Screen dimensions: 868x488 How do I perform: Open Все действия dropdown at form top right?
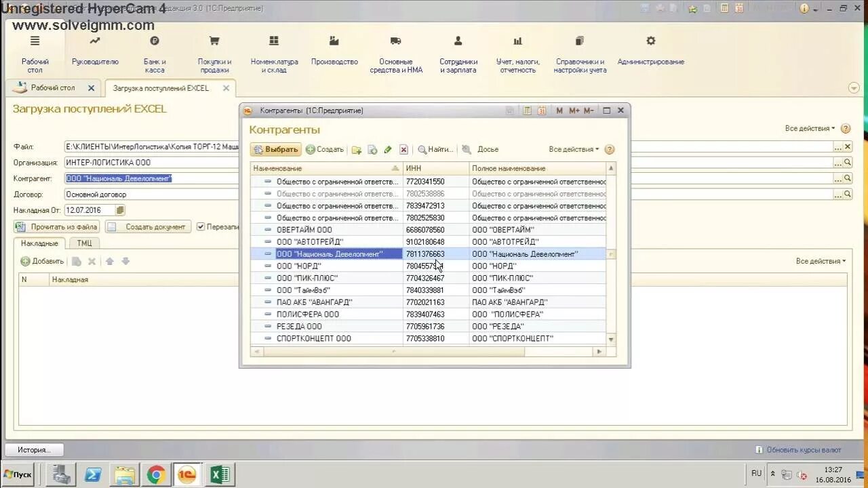[810, 129]
